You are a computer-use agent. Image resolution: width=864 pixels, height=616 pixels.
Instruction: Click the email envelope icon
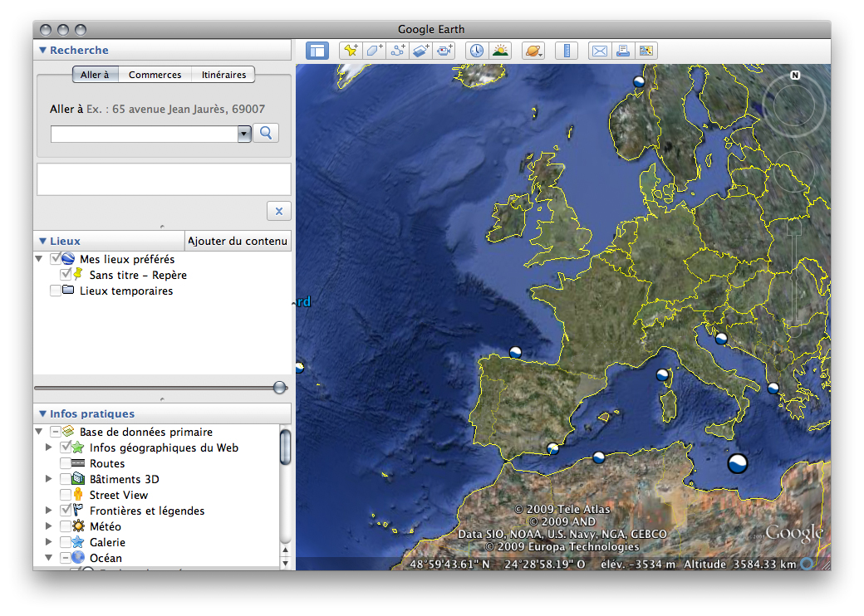tap(599, 51)
